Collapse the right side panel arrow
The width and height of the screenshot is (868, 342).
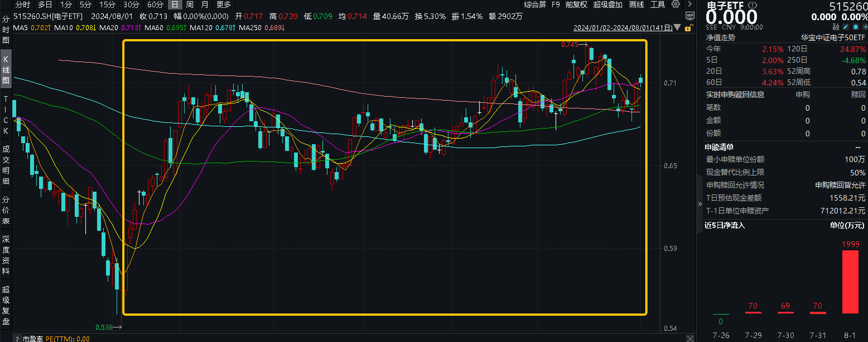point(700,204)
